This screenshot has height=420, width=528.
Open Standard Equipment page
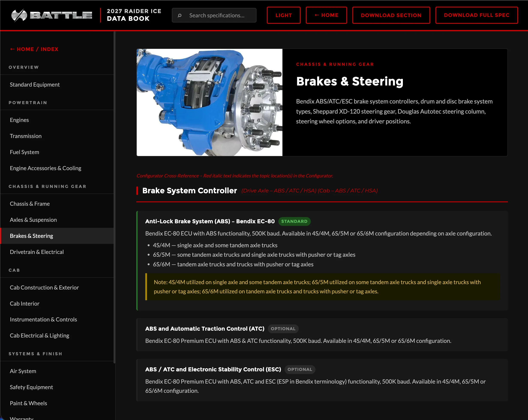point(57,84)
